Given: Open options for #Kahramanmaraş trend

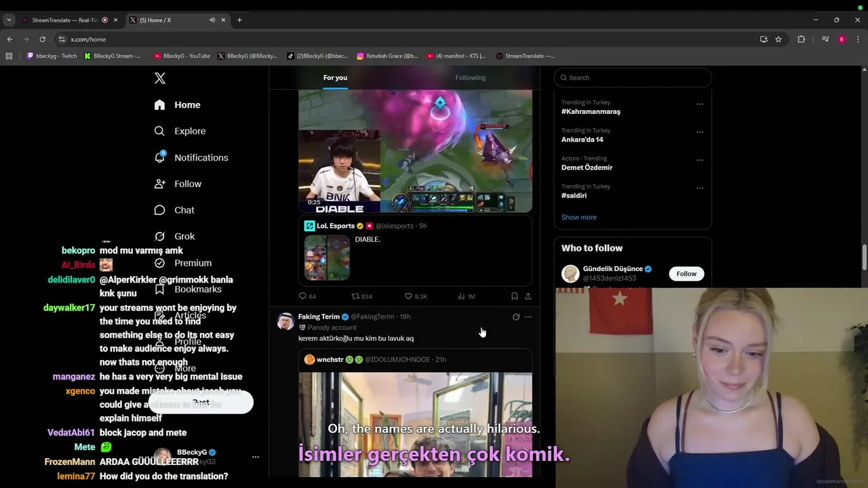Looking at the screenshot, I should (700, 104).
